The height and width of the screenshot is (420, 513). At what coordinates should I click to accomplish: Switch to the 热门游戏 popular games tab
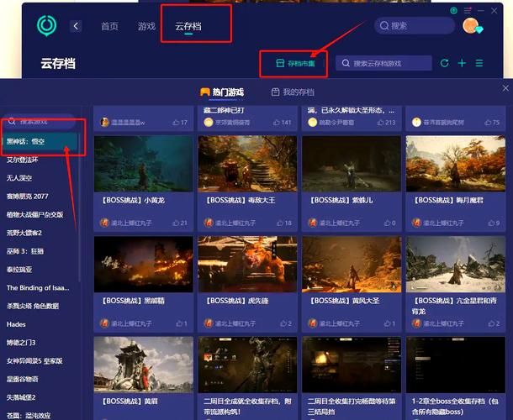(222, 92)
